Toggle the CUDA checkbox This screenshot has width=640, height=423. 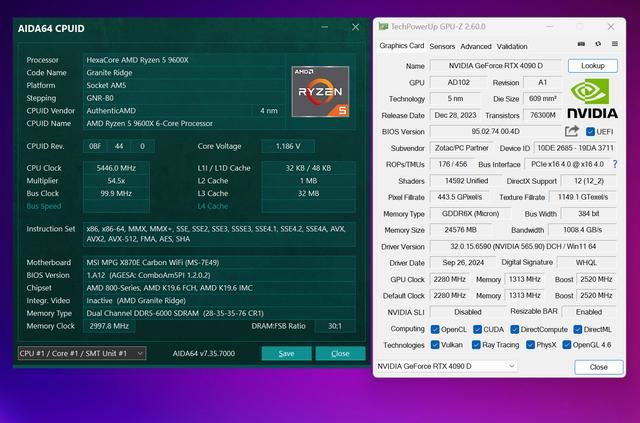pos(478,329)
